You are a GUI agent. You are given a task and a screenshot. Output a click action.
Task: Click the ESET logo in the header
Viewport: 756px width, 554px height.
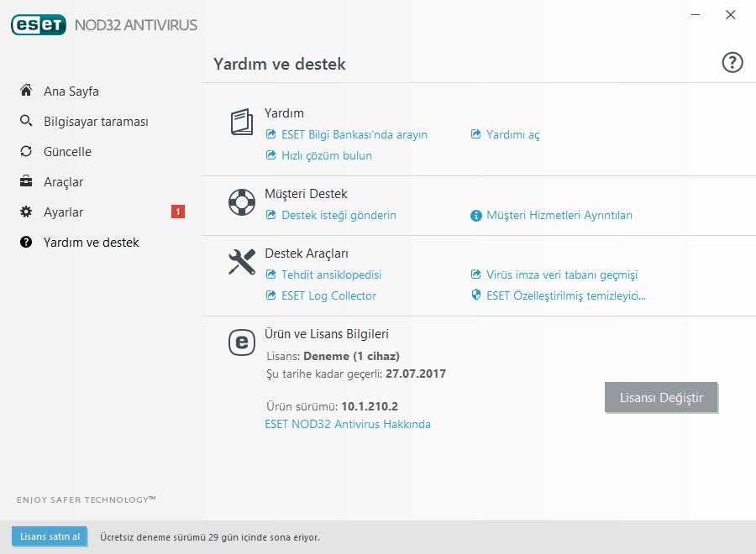point(39,25)
